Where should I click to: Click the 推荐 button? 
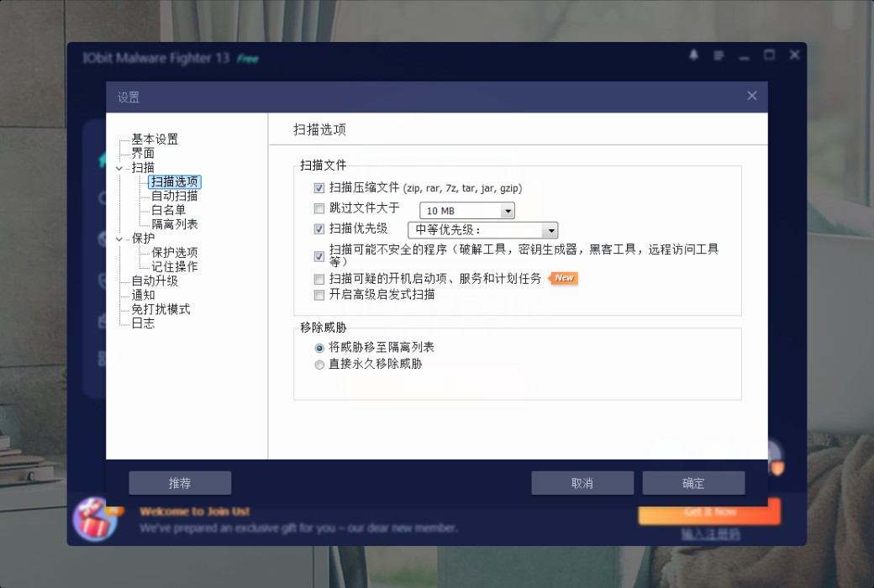pos(179,483)
